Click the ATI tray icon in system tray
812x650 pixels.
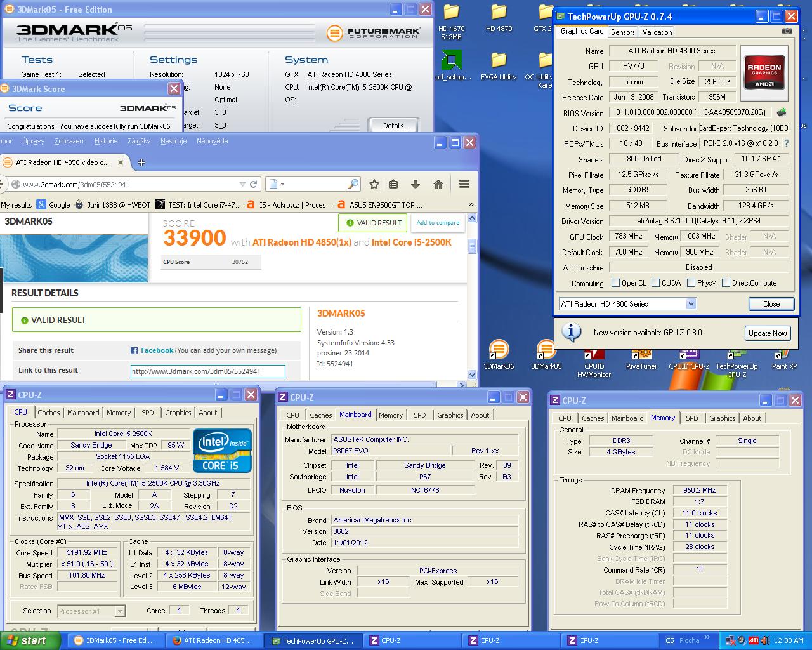[753, 640]
